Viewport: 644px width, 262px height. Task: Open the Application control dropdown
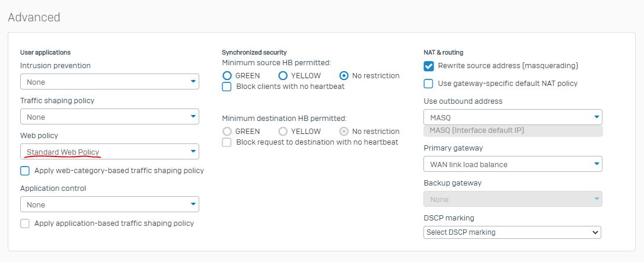[x=110, y=205]
